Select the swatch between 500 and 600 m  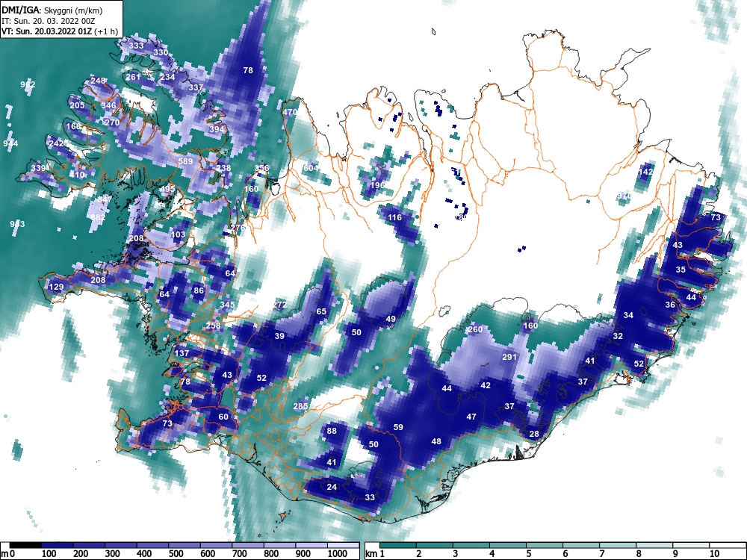click(185, 545)
